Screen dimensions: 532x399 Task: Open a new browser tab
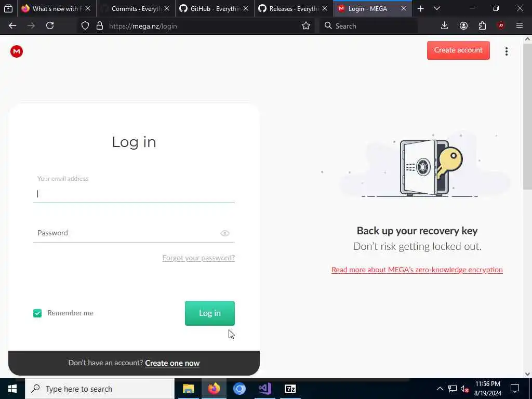[x=420, y=8]
